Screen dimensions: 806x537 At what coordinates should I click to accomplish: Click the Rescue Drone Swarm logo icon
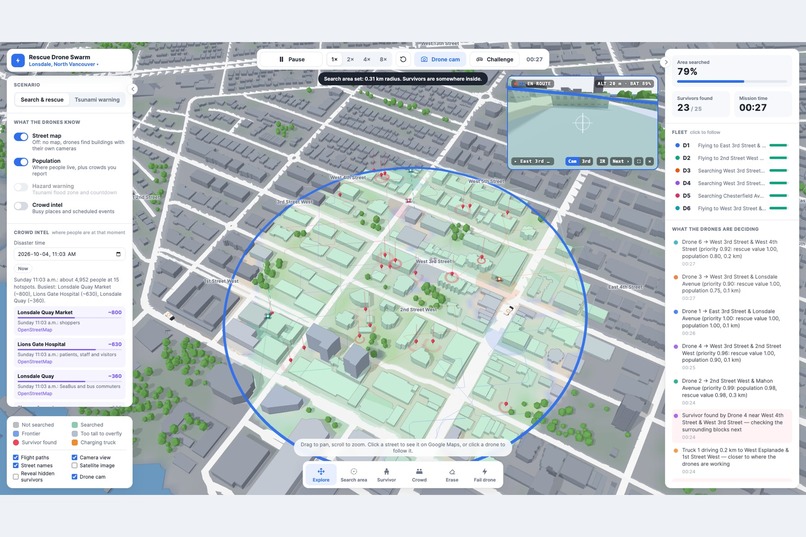[18, 61]
